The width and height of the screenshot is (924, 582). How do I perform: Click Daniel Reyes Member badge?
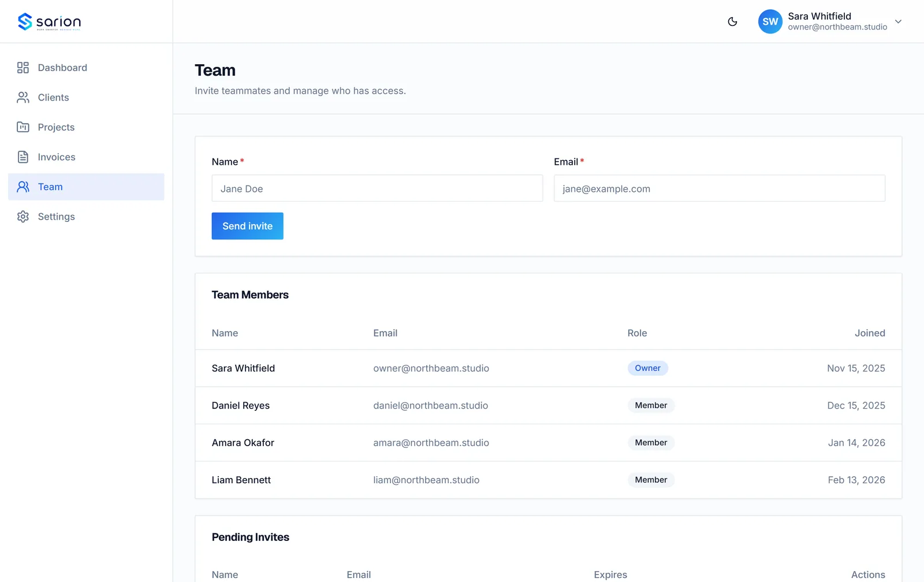[x=651, y=406]
